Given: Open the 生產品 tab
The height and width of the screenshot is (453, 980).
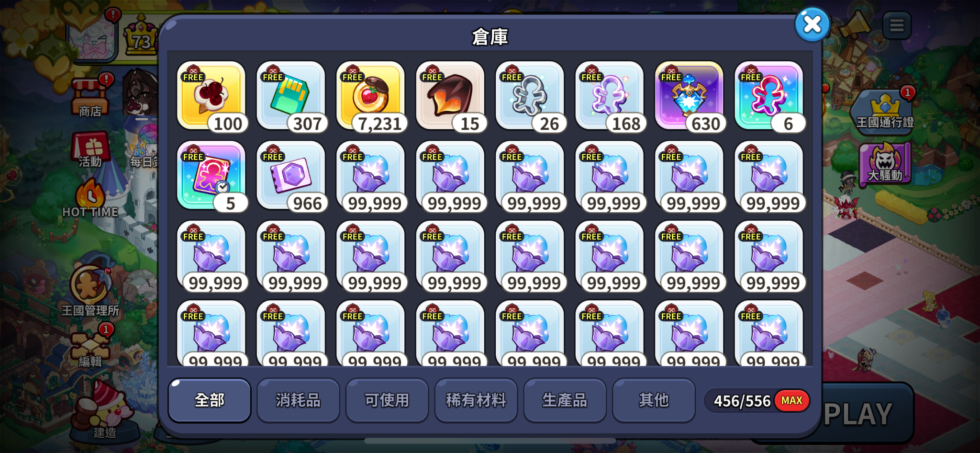Looking at the screenshot, I should pos(565,400).
